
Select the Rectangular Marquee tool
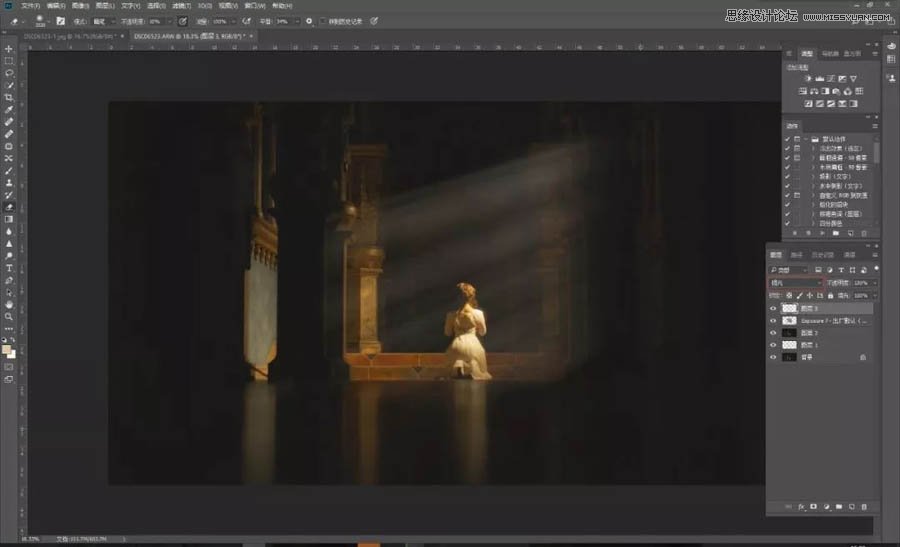click(x=9, y=61)
